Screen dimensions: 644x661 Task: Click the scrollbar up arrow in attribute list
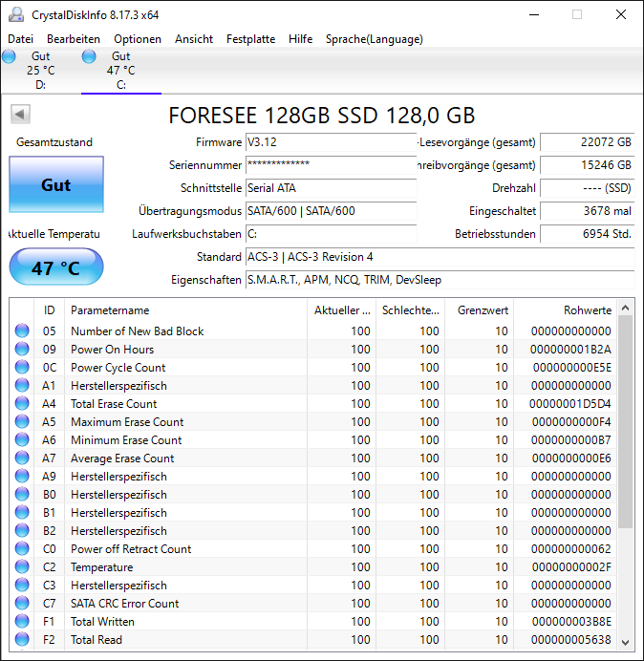[x=626, y=309]
